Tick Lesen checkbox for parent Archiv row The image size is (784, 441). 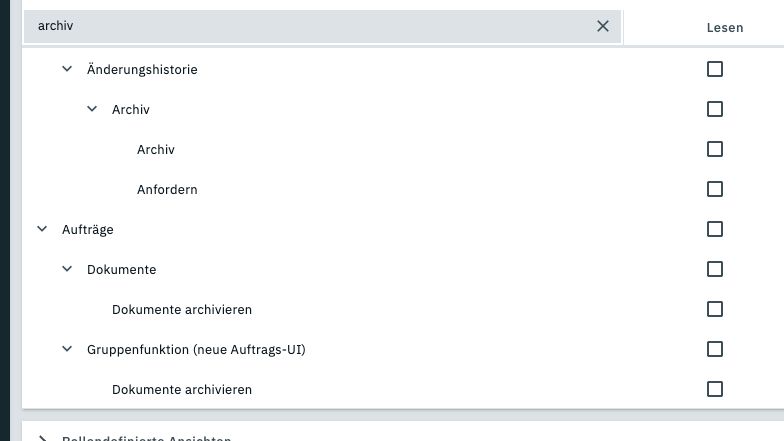(714, 109)
